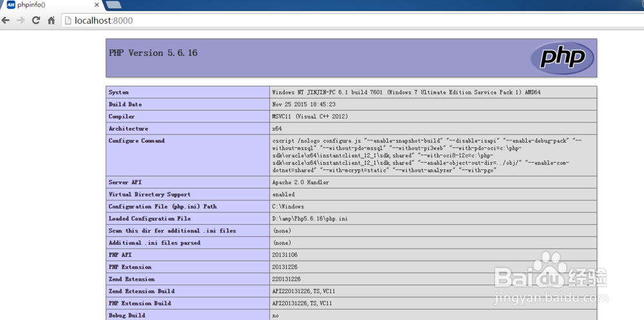Go to the browser Home icon
The height and width of the screenshot is (320, 644).
(x=52, y=20)
